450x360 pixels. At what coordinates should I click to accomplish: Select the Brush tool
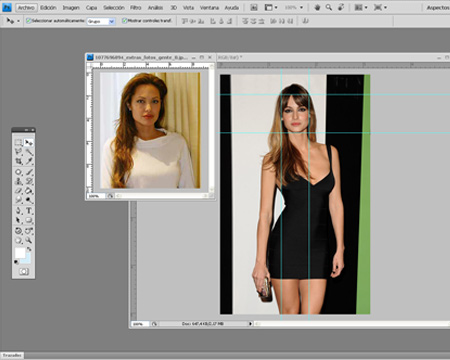coord(29,172)
